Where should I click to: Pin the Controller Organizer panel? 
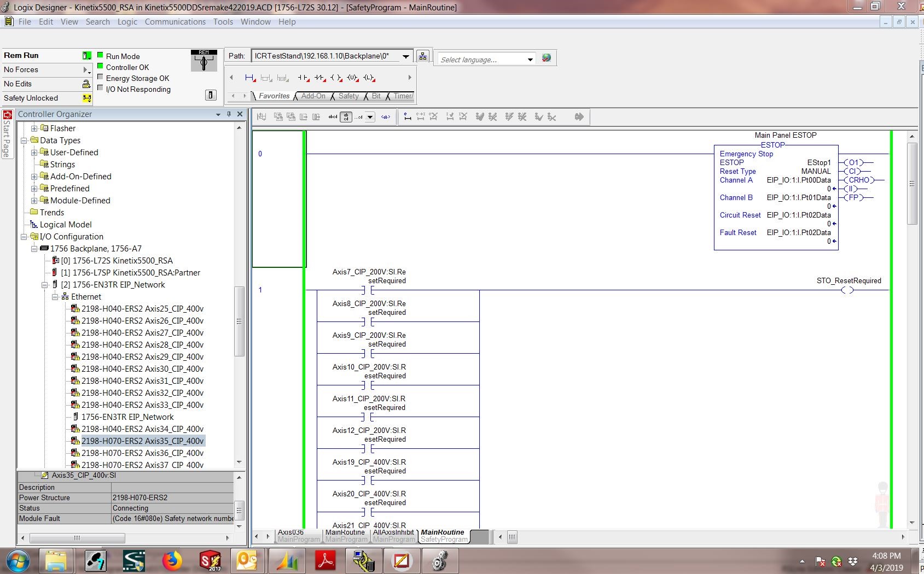coord(229,114)
